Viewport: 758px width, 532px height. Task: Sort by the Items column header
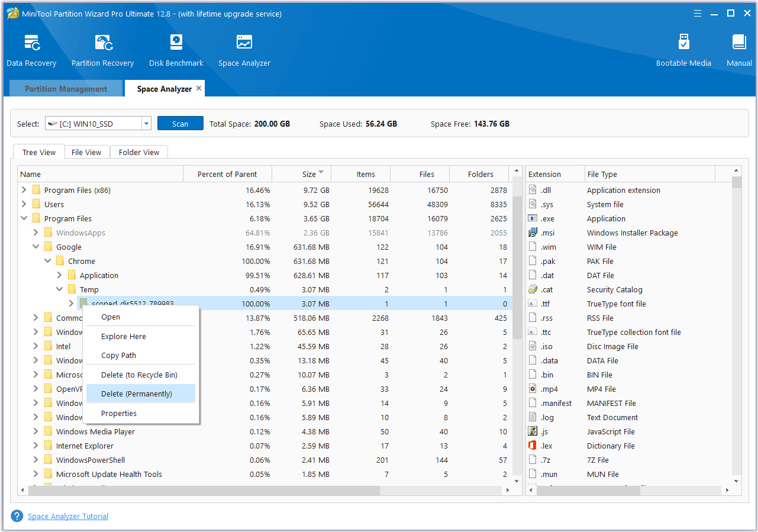point(361,174)
